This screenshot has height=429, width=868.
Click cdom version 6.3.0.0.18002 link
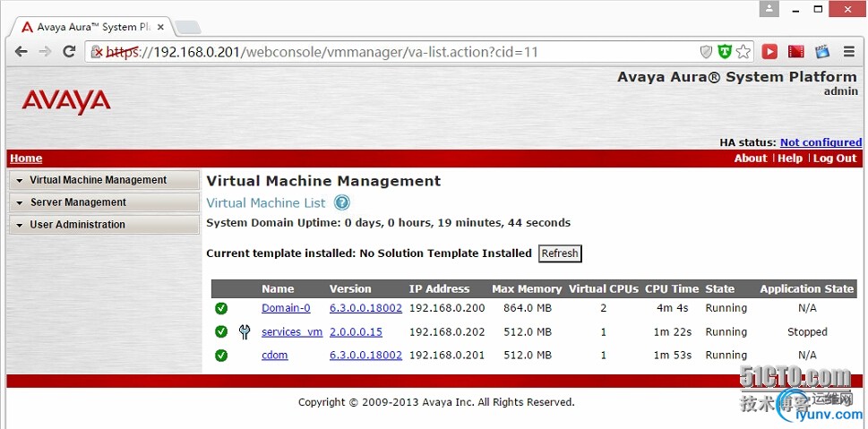point(365,356)
